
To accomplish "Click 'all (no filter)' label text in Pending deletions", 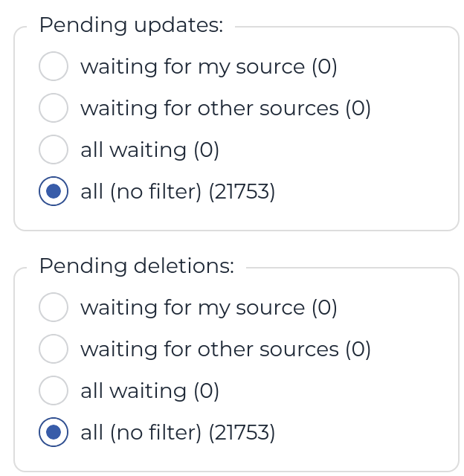I will [x=141, y=433].
